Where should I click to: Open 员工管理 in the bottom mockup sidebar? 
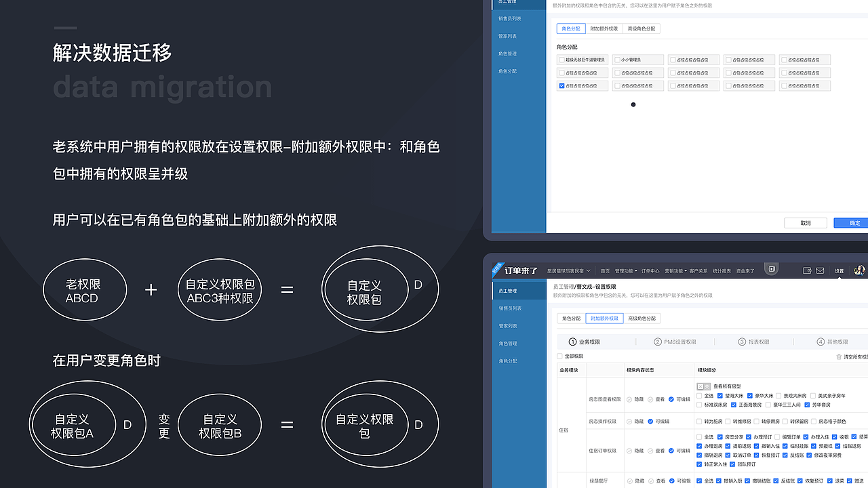(x=519, y=291)
